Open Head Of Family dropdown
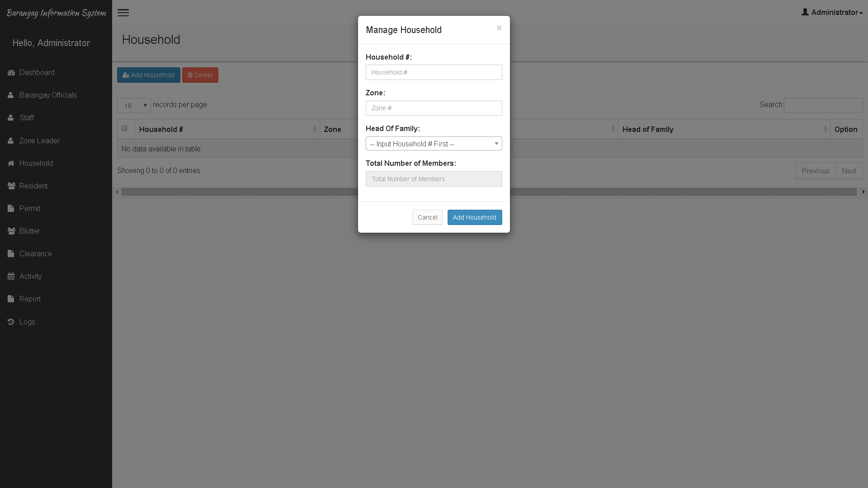The width and height of the screenshot is (868, 488). (434, 143)
